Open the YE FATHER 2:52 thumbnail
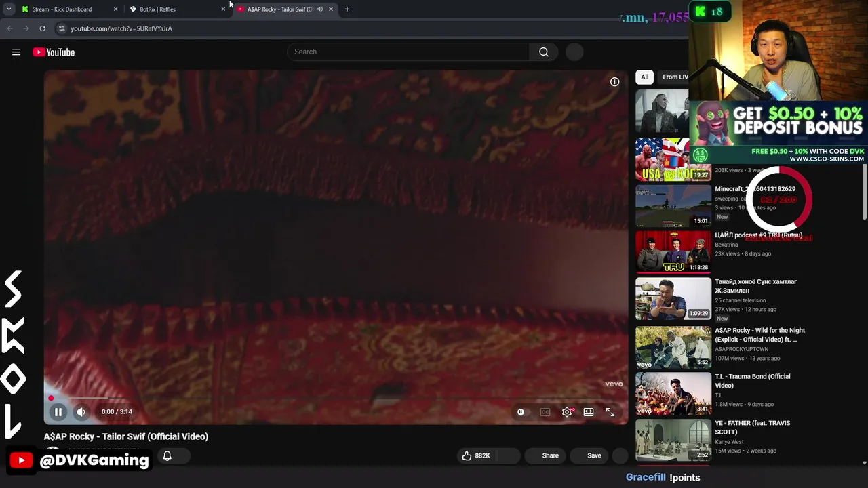Image resolution: width=868 pixels, height=488 pixels. point(673,439)
